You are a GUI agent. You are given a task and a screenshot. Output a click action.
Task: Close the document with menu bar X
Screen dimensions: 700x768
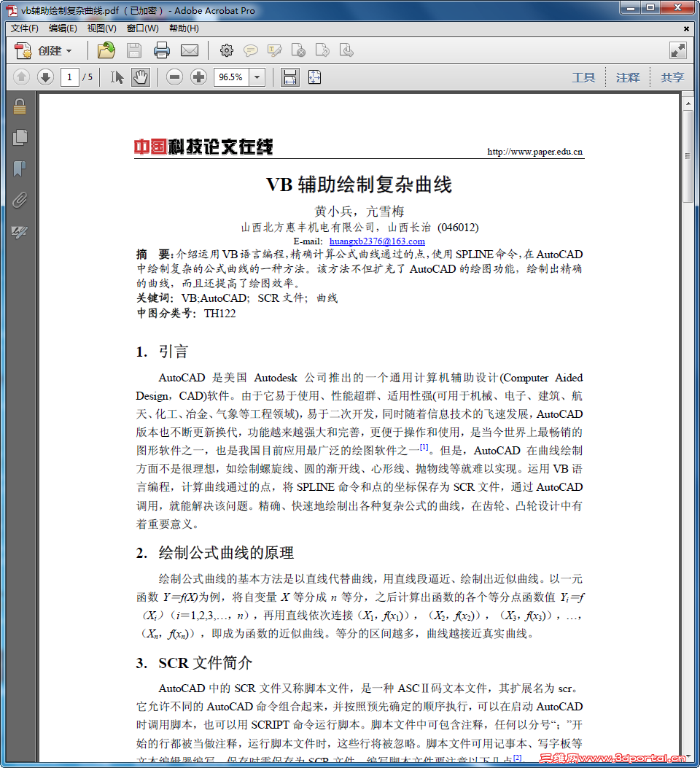686,29
